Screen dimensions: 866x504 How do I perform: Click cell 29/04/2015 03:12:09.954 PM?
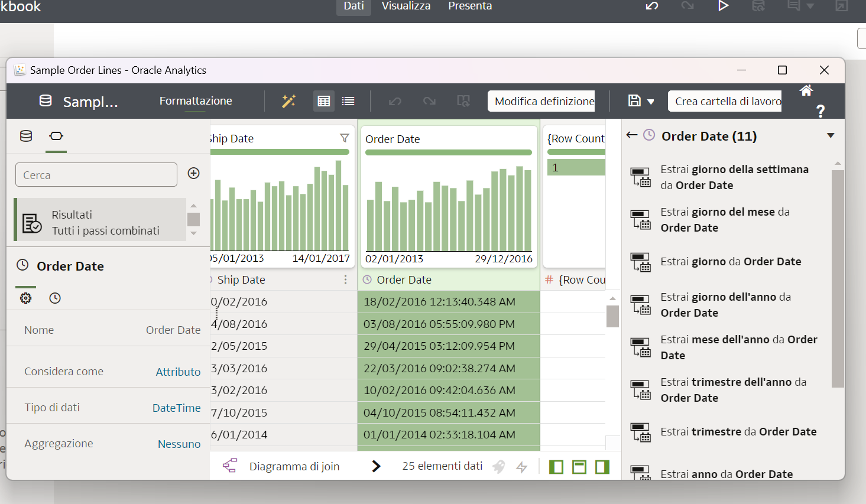pyautogui.click(x=449, y=346)
